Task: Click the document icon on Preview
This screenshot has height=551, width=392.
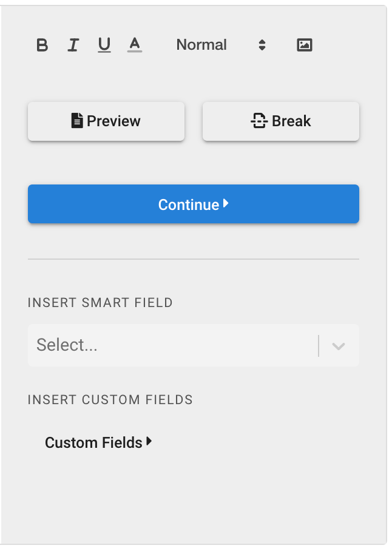Action: 77,121
